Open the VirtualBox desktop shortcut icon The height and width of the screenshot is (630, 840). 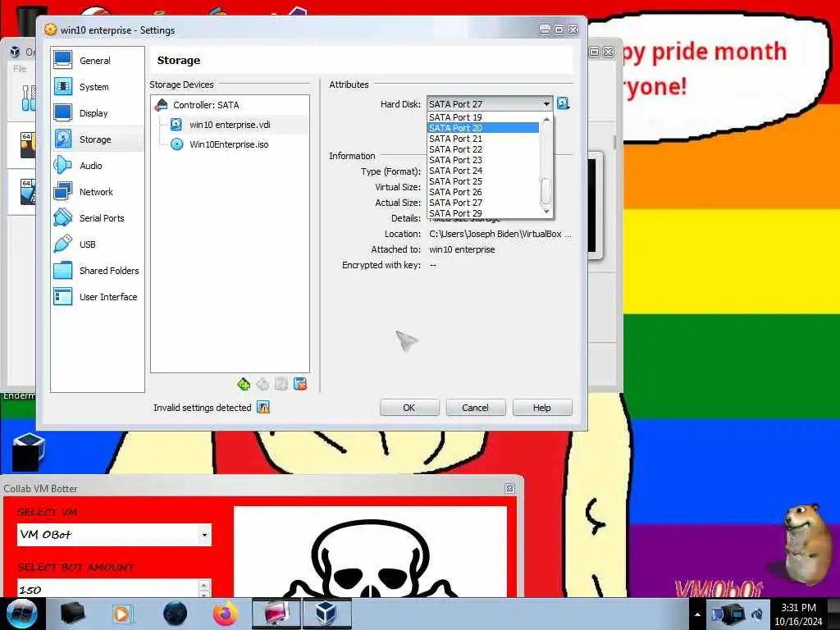pyautogui.click(x=28, y=452)
